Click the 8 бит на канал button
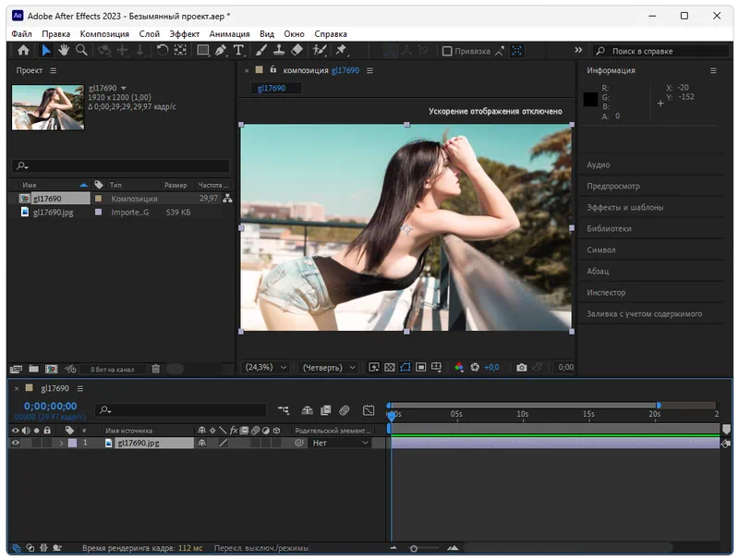The image size is (739, 560). point(112,369)
